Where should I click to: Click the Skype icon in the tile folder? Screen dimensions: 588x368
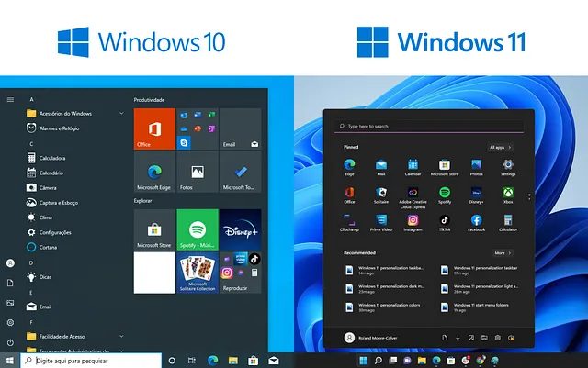pos(184,143)
